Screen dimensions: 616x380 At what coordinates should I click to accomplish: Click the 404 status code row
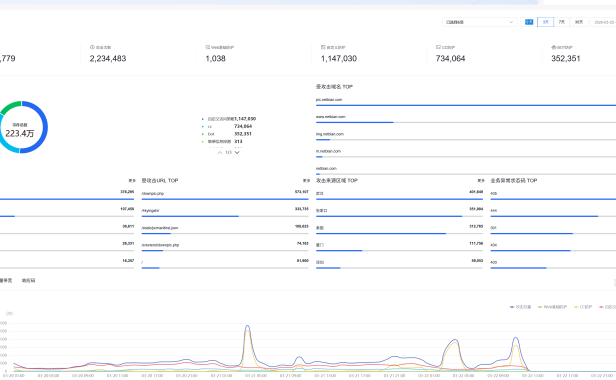(x=553, y=247)
